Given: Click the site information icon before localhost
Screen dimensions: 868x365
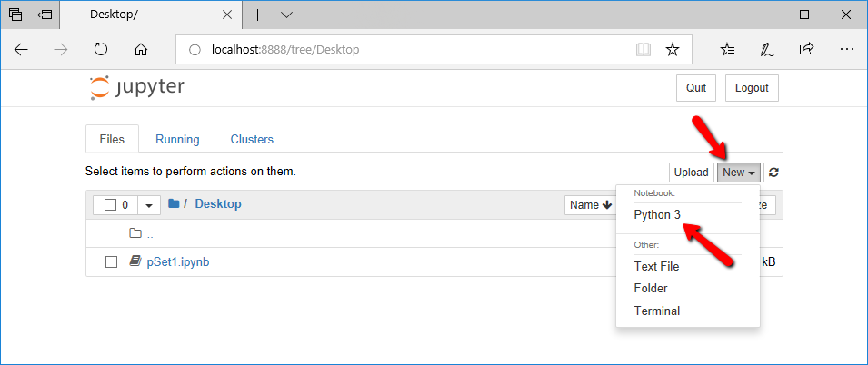Looking at the screenshot, I should (195, 50).
